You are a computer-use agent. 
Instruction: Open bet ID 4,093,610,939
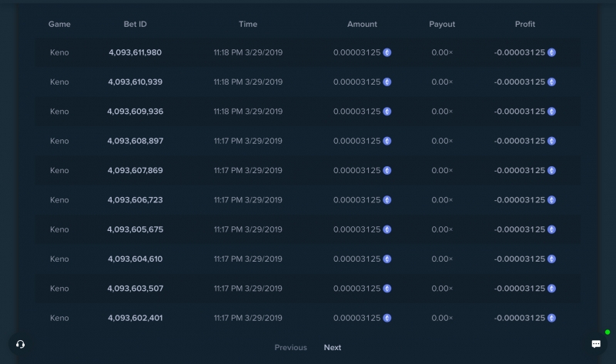[x=136, y=82]
